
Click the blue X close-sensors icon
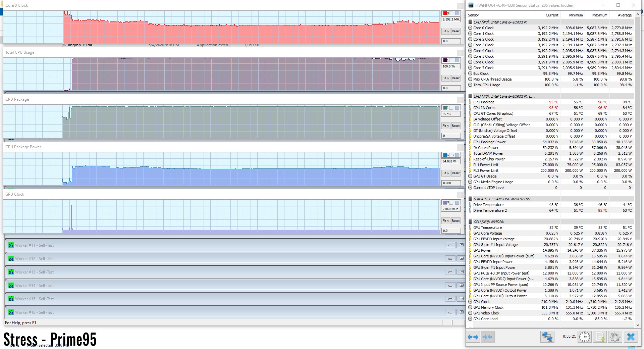631,337
